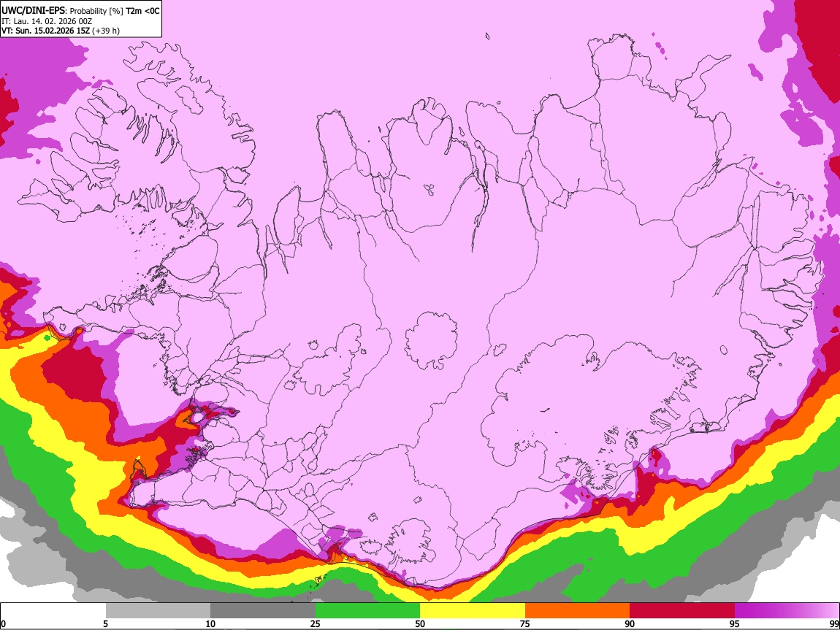
Task: Click the legend label '75'
Action: click(525, 623)
